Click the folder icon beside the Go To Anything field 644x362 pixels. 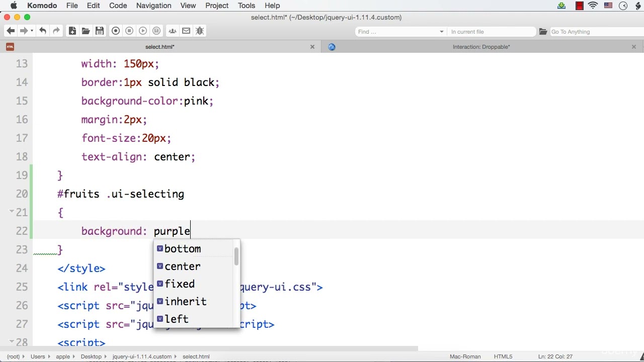543,32
